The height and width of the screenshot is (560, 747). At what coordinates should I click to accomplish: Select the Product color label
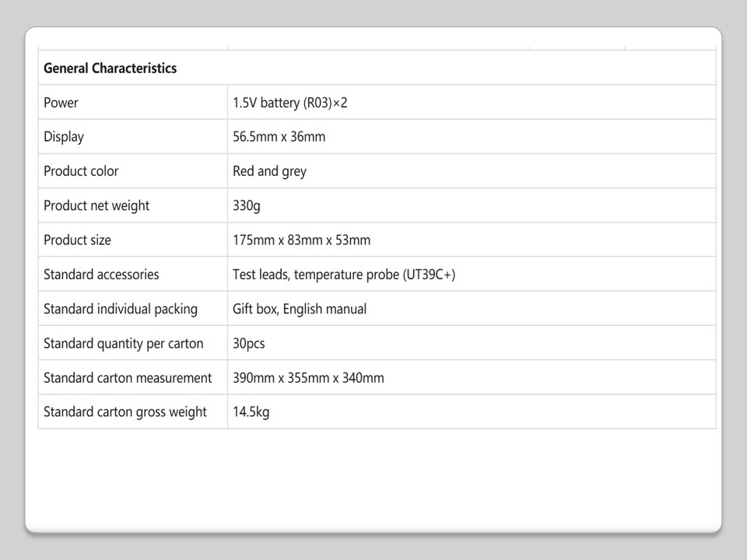tap(81, 171)
